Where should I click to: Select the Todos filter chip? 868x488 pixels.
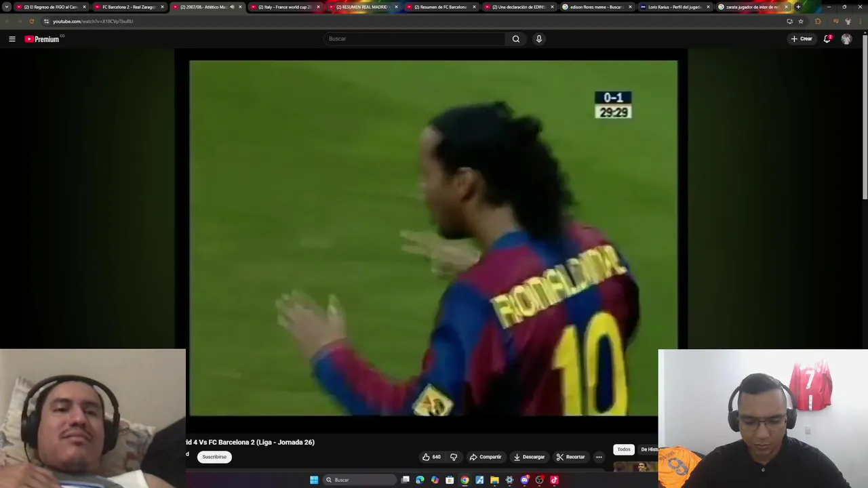click(624, 449)
